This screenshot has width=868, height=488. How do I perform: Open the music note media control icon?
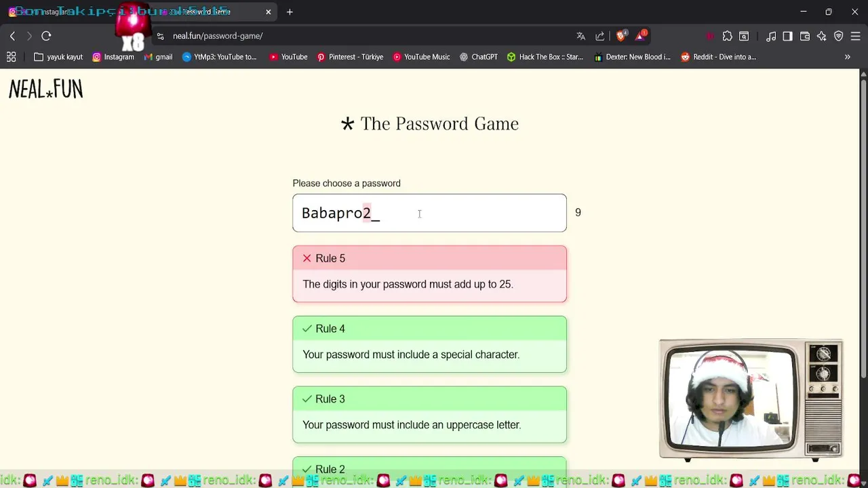tap(771, 36)
